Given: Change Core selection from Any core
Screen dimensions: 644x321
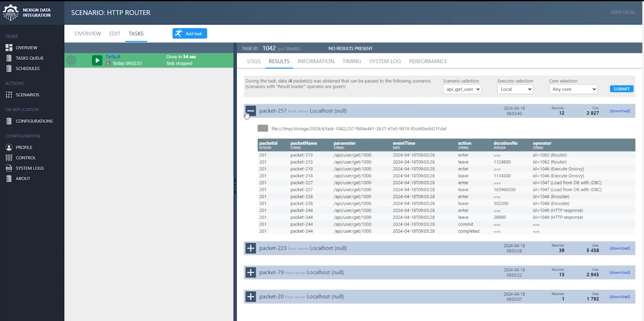Looking at the screenshot, I should click(573, 89).
